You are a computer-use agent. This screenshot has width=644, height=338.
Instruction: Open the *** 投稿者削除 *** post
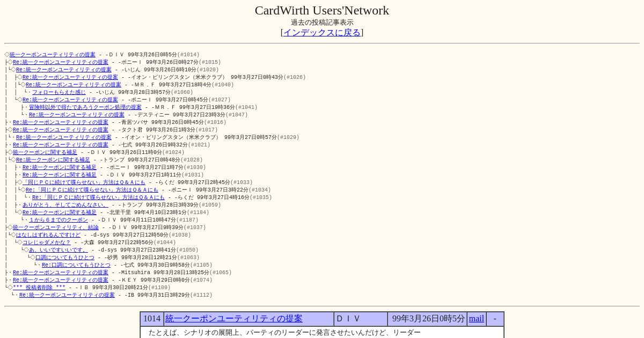[x=39, y=288]
